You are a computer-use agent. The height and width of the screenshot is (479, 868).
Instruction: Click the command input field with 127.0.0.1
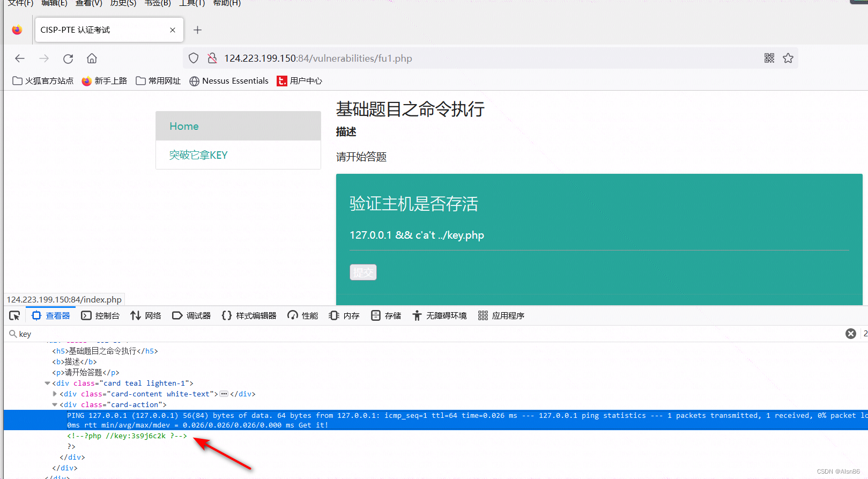point(599,235)
